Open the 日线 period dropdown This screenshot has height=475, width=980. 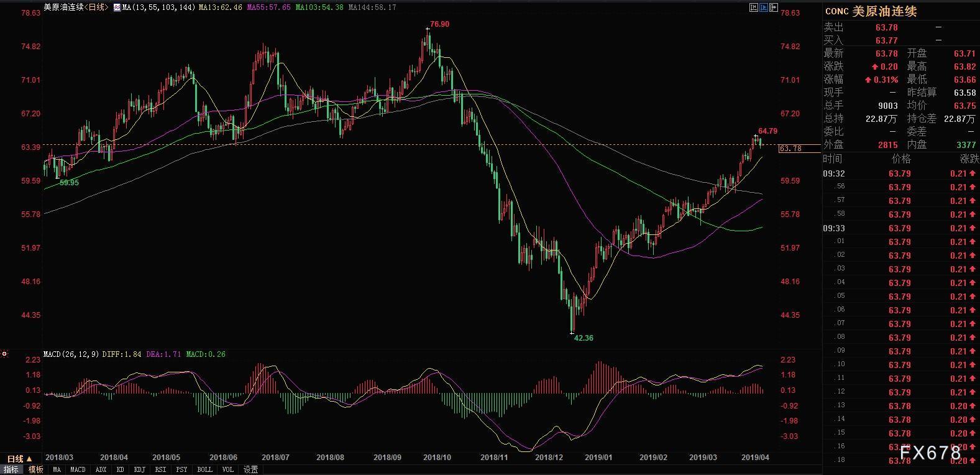tap(19, 459)
